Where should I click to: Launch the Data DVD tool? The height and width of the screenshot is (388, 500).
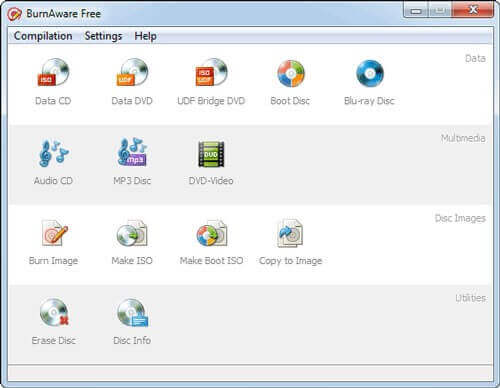132,82
